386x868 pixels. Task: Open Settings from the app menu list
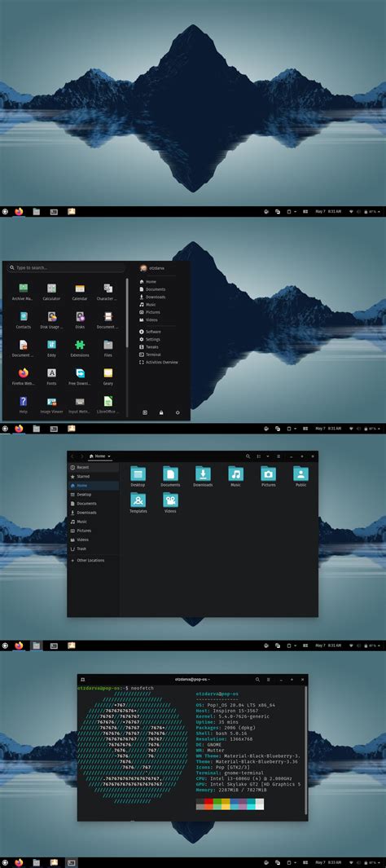149,339
